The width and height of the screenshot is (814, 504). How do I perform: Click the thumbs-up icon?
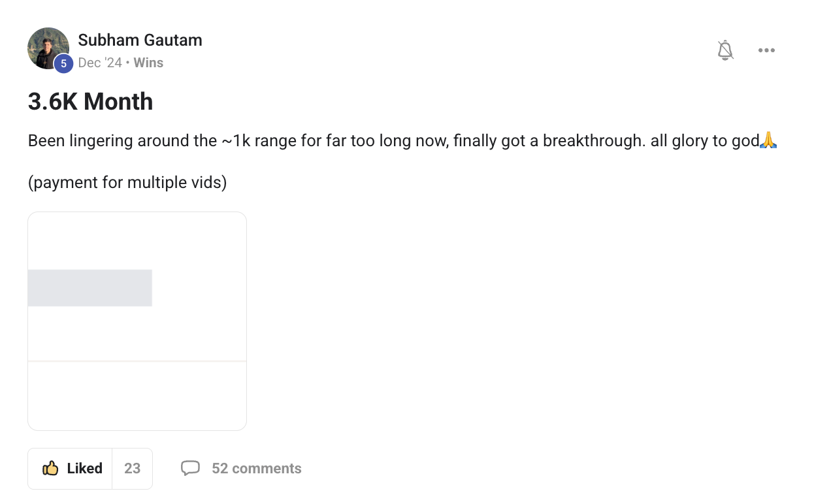coord(50,468)
